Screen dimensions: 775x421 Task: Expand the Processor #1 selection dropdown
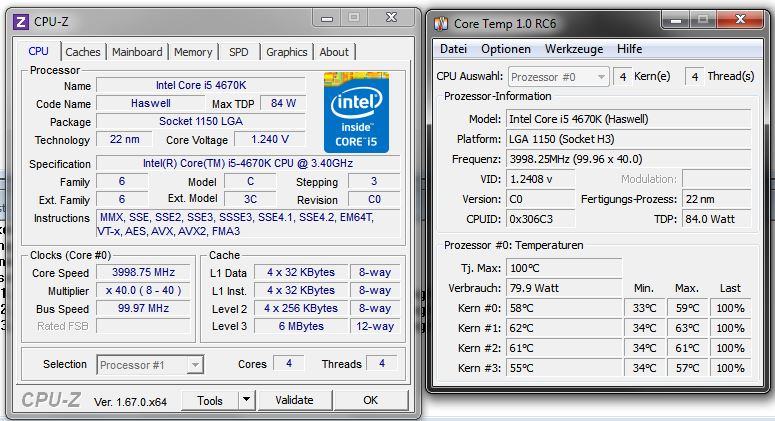195,365
